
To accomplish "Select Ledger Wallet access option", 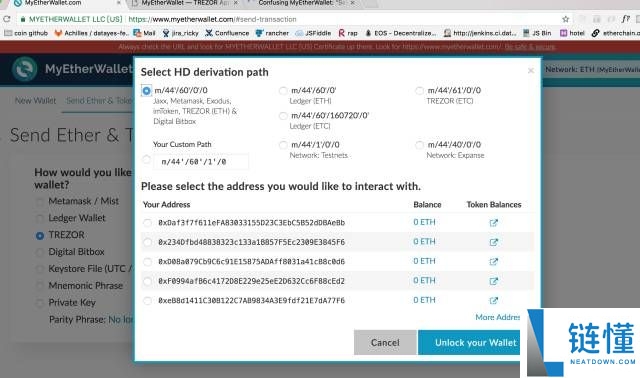I will [40, 219].
